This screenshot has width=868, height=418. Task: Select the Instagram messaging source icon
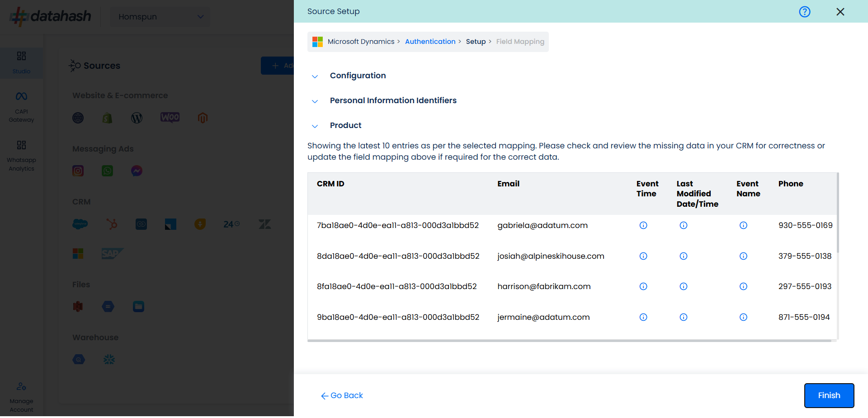tap(78, 171)
